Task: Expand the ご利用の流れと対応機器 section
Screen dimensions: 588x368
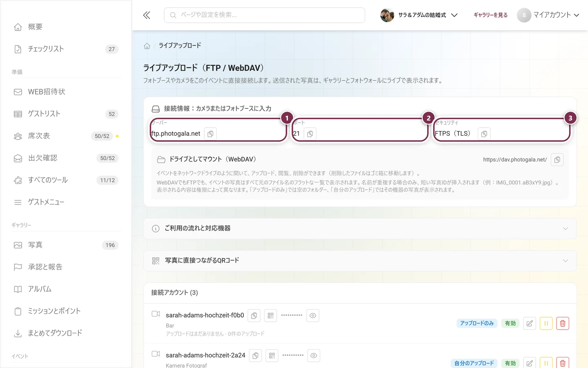Action: [360, 229]
